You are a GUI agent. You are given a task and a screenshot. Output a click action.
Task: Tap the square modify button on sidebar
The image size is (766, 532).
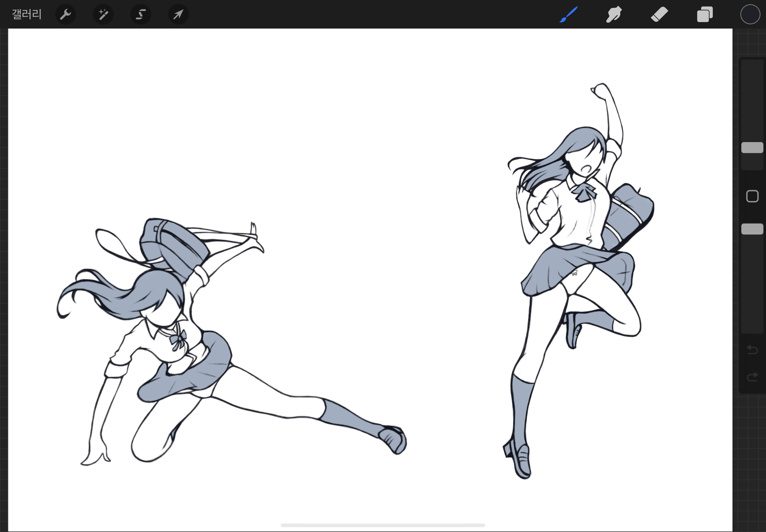coord(752,196)
